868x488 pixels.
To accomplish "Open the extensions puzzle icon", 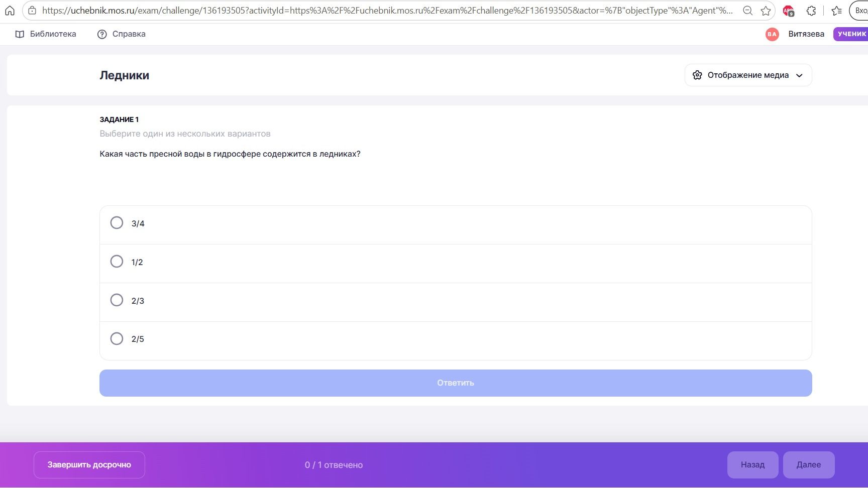I will (811, 11).
